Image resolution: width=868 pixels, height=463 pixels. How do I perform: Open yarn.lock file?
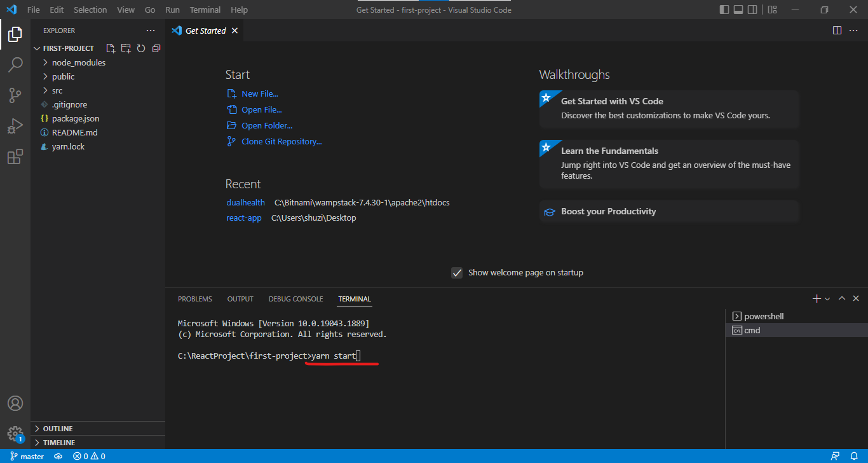(98, 146)
